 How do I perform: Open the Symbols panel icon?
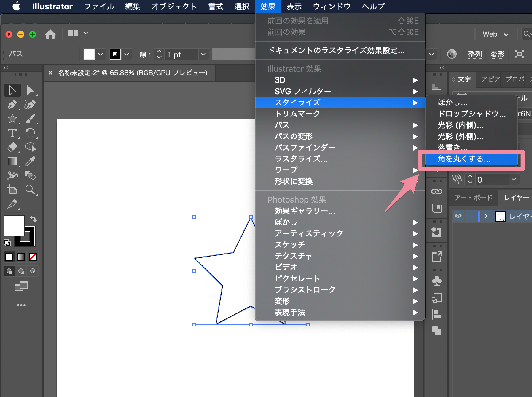tap(437, 280)
